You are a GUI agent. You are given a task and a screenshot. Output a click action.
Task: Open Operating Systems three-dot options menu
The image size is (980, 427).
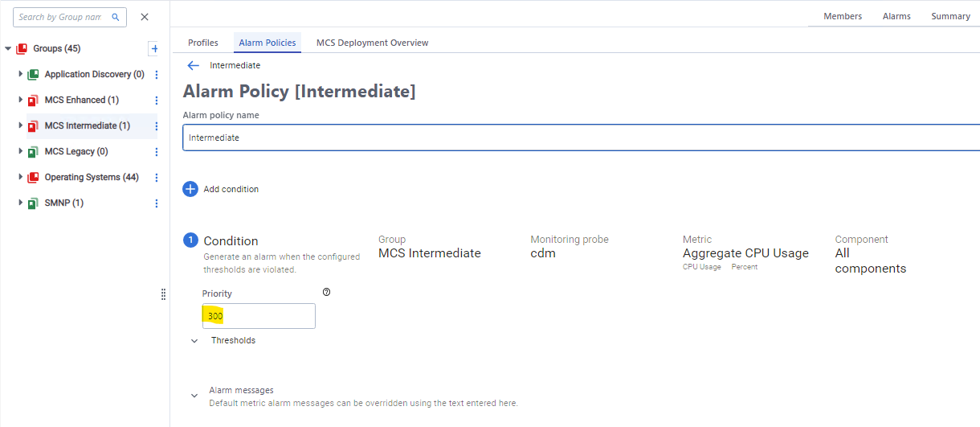pyautogui.click(x=157, y=178)
